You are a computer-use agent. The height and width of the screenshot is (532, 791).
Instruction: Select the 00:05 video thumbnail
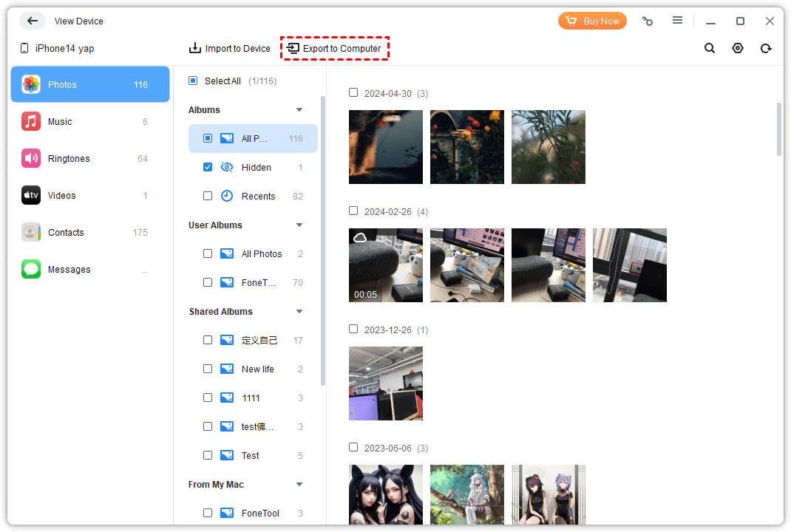[x=386, y=265]
